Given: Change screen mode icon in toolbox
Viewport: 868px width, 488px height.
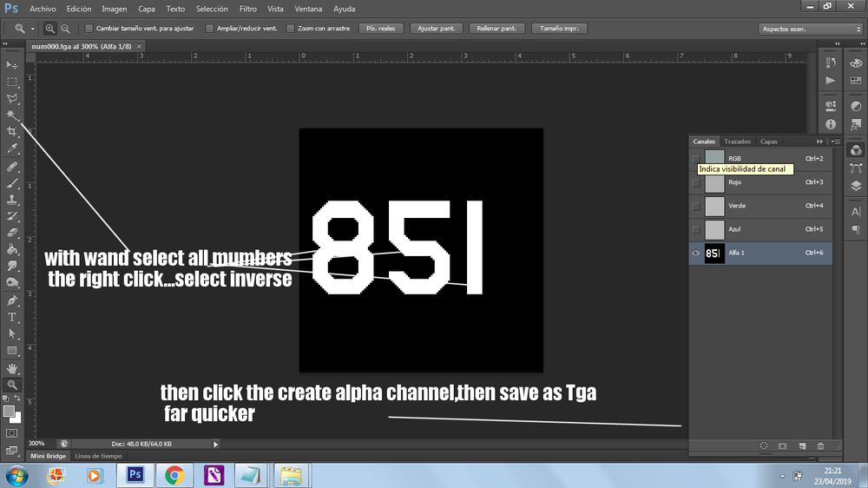Looking at the screenshot, I should click(11, 450).
